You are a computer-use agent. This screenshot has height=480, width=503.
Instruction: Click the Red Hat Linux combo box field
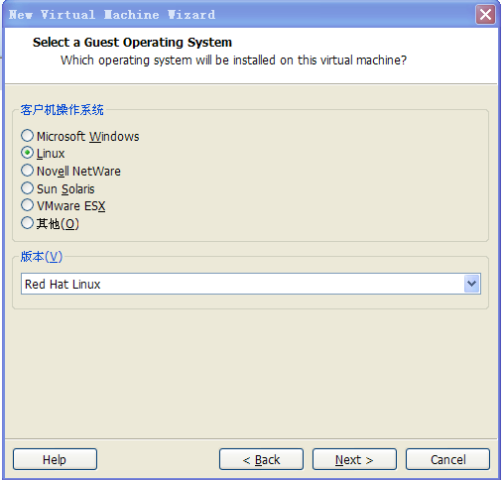coord(251,284)
